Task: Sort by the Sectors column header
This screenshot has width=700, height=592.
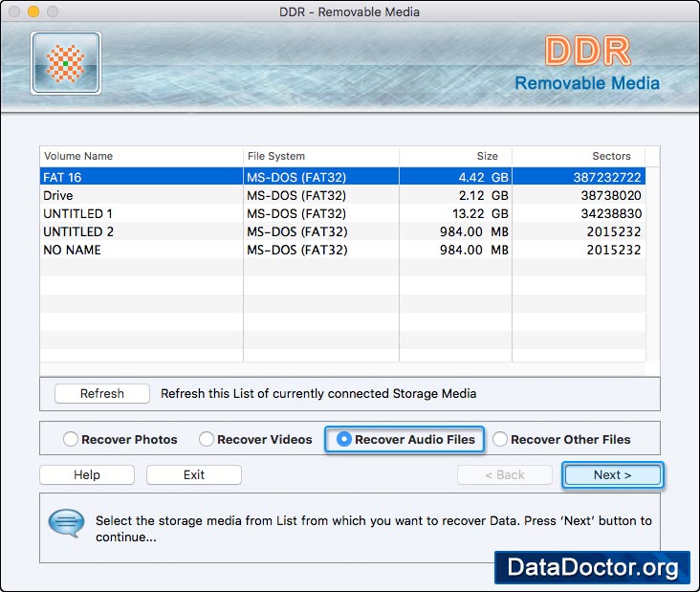Action: [x=579, y=156]
